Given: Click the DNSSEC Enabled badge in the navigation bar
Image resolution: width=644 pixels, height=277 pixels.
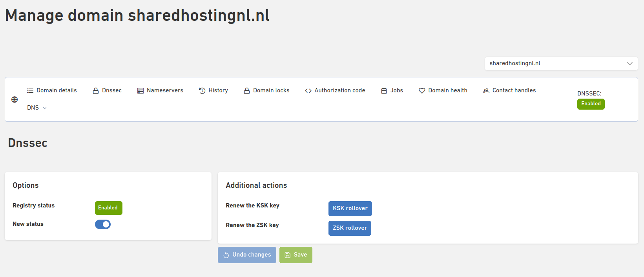Looking at the screenshot, I should [x=591, y=104].
